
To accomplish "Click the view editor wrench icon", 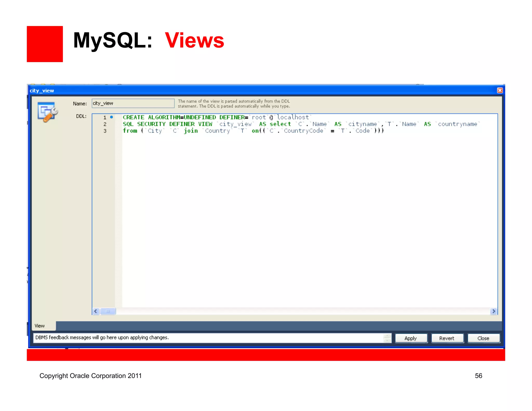I will pyautogui.click(x=48, y=112).
